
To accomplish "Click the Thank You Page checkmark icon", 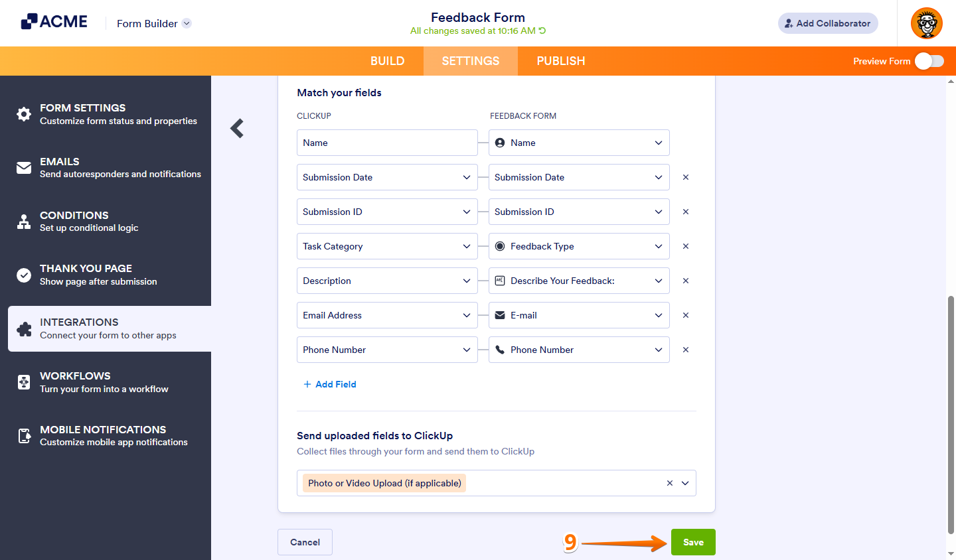I will point(23,274).
